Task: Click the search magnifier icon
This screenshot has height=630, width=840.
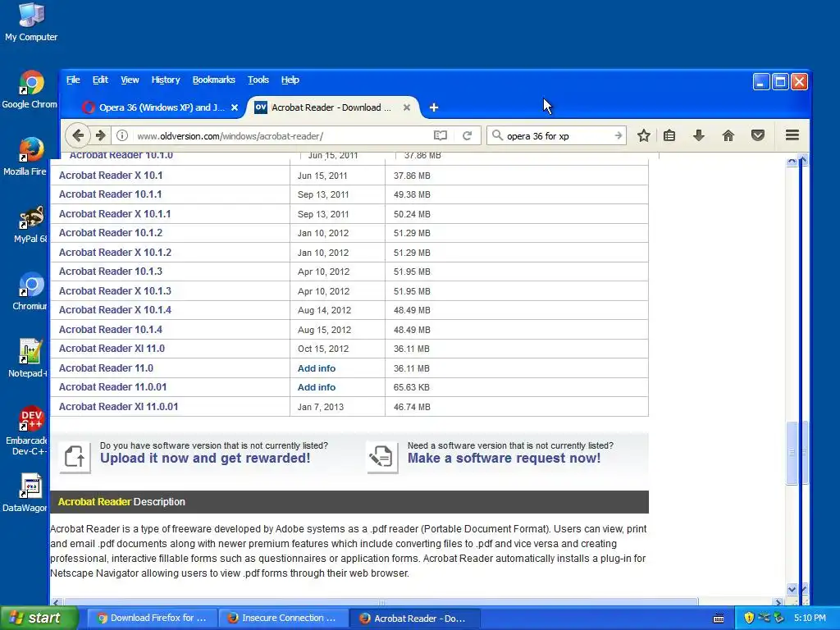Action: [497, 135]
